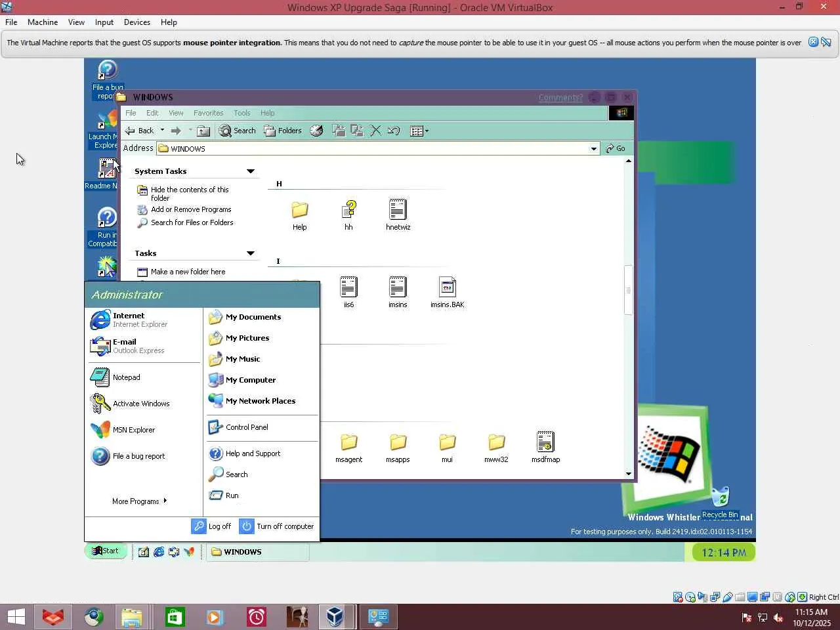Select the imsins.BAK file icon
Viewport: 840px width, 630px height.
pos(447,292)
